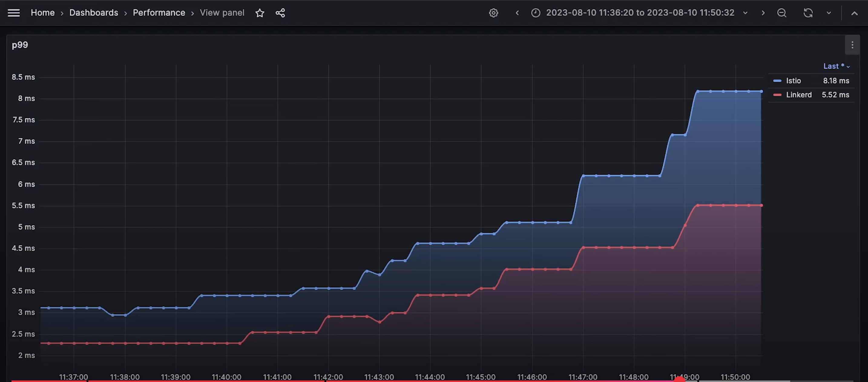868x382 pixels.
Task: Shift time range forward
Action: coord(763,13)
